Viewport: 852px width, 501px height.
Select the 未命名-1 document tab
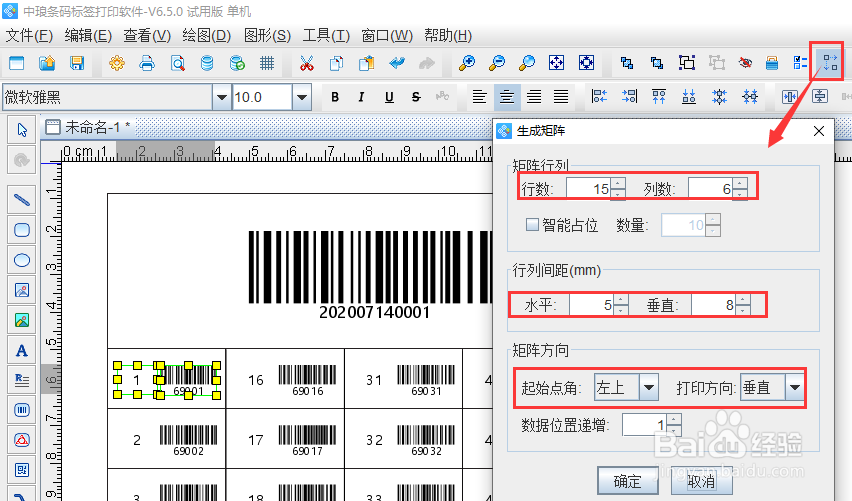tap(88, 127)
